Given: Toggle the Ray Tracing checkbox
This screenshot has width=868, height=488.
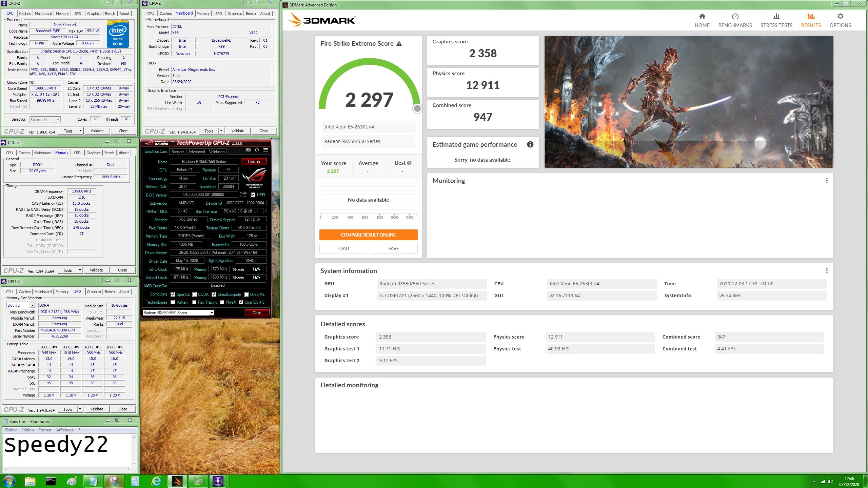Looking at the screenshot, I should point(194,302).
